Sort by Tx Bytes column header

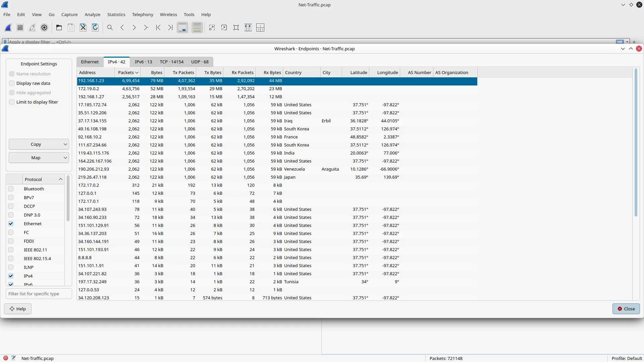(x=210, y=72)
